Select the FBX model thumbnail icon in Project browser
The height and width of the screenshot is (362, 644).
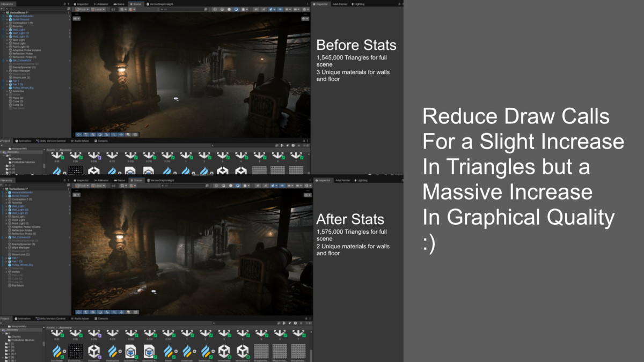click(x=94, y=169)
